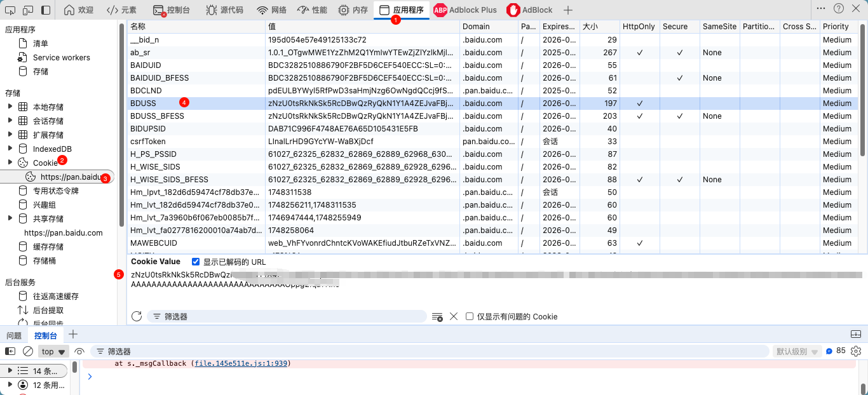Open file.145e511e.js source link
This screenshot has height=395, width=868.
click(x=241, y=364)
